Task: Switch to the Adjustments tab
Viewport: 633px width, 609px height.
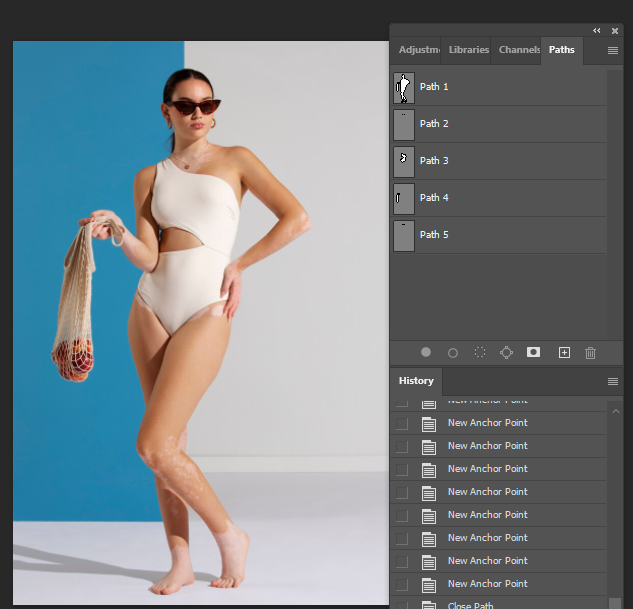Action: (x=416, y=50)
